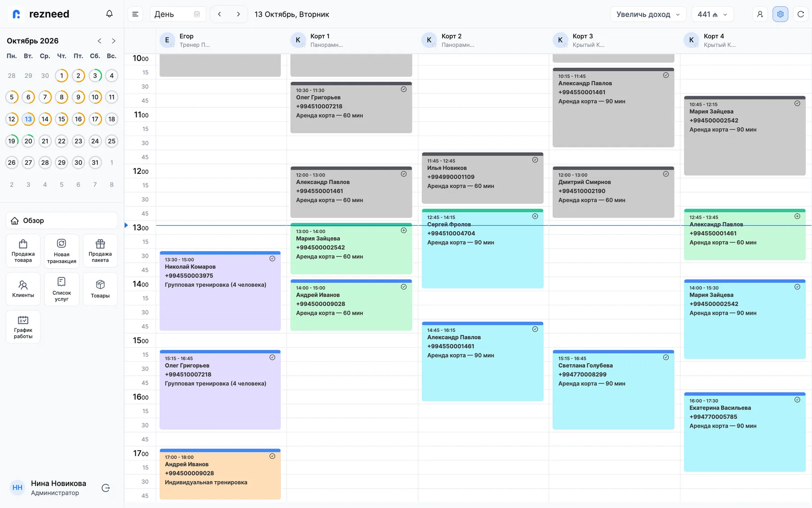
Task: Select October 20 in the mini calendar
Action: click(28, 141)
